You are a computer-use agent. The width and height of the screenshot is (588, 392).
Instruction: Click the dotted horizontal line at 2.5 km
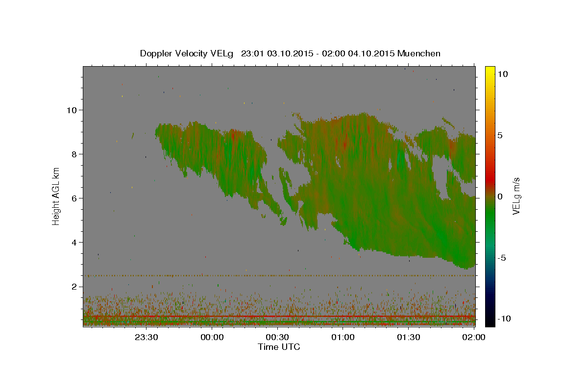[x=279, y=275]
